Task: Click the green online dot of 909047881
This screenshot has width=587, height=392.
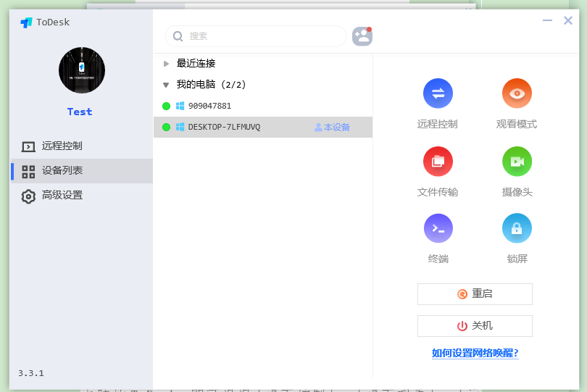Action: pos(166,107)
